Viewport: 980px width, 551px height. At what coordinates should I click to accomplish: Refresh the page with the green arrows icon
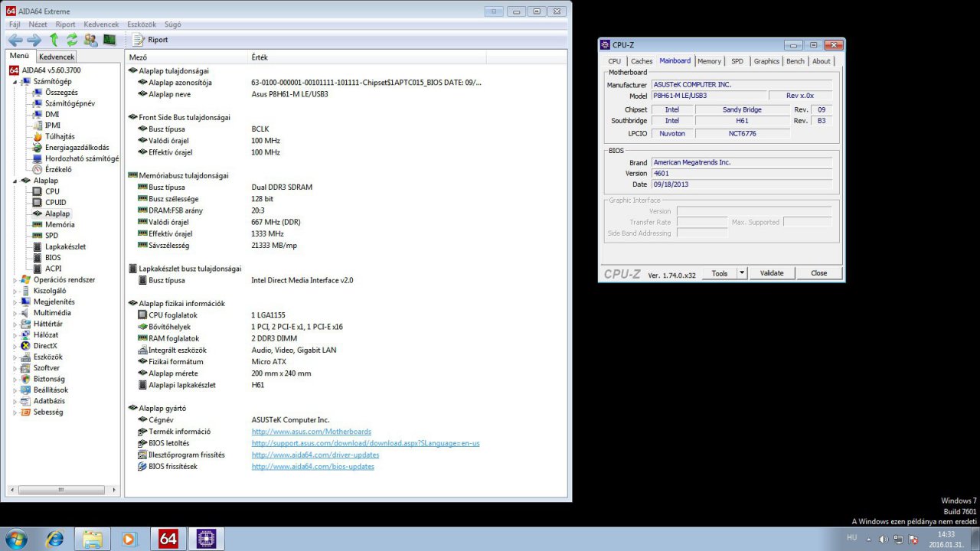pos(72,40)
